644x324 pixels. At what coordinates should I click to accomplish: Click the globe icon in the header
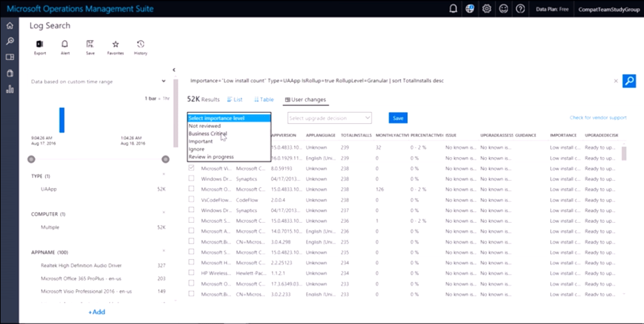pos(470,9)
